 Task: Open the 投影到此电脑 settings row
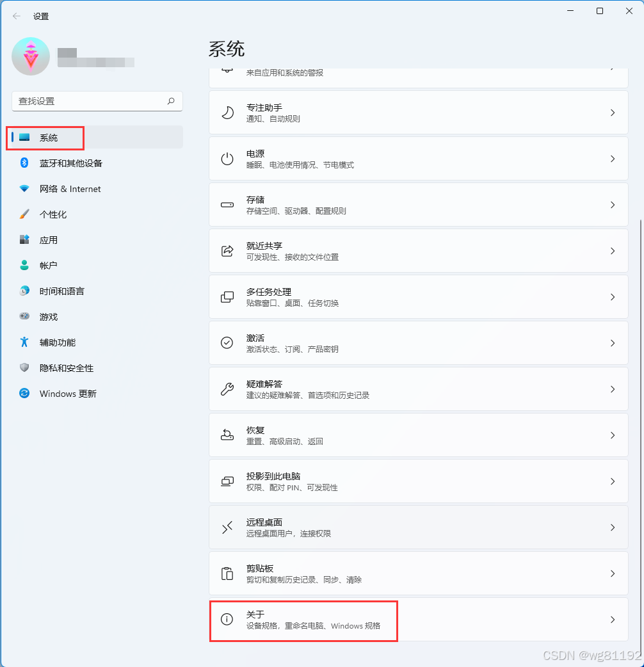pyautogui.click(x=419, y=481)
